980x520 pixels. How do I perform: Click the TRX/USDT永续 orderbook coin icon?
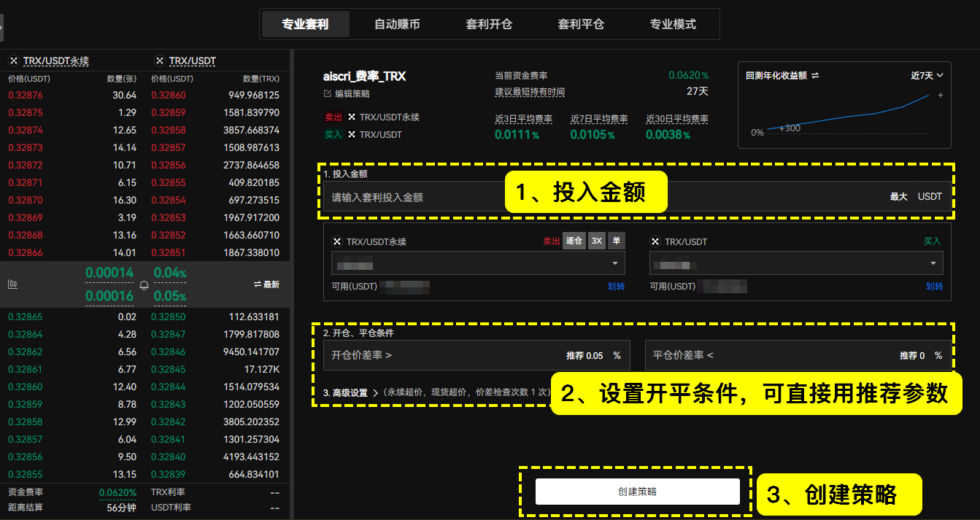click(x=13, y=61)
